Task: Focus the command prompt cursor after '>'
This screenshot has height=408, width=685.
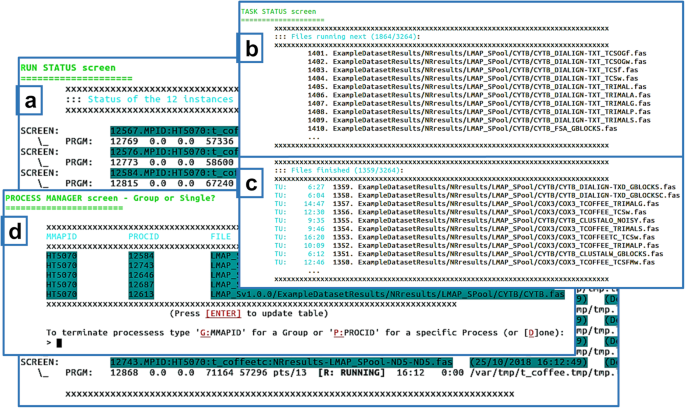Action: click(59, 343)
